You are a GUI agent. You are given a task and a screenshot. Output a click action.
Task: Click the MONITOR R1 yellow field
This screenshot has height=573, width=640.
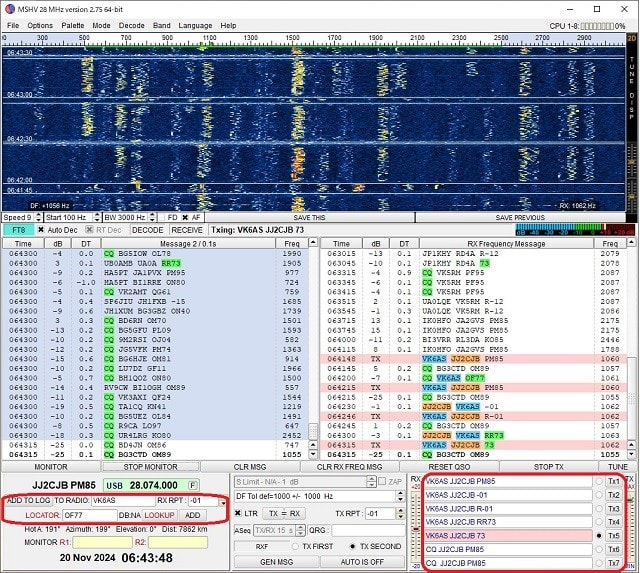tap(102, 542)
